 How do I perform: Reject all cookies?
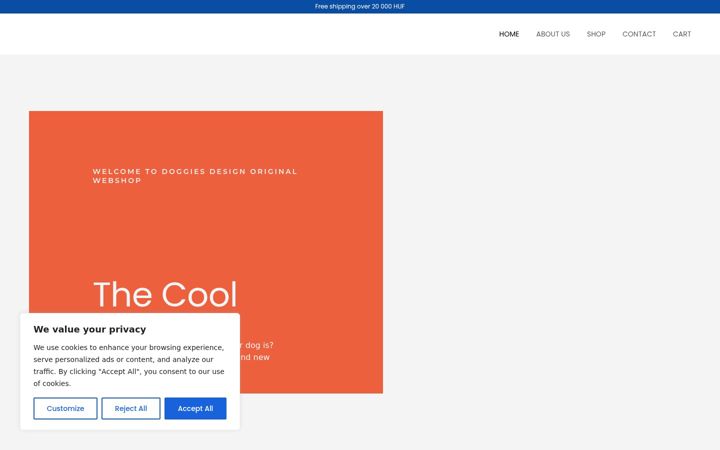131,408
